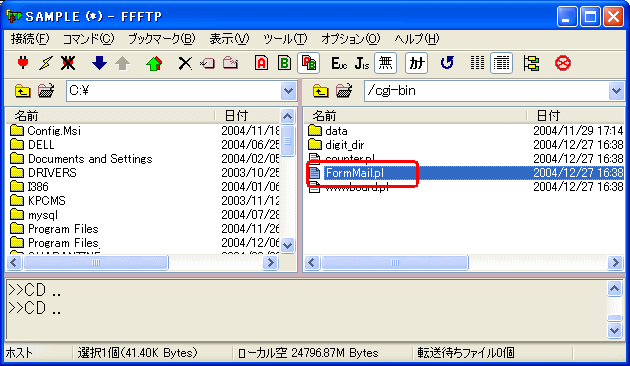Select the Documents and Settings folder
Image resolution: width=630 pixels, height=366 pixels.
tap(90, 159)
